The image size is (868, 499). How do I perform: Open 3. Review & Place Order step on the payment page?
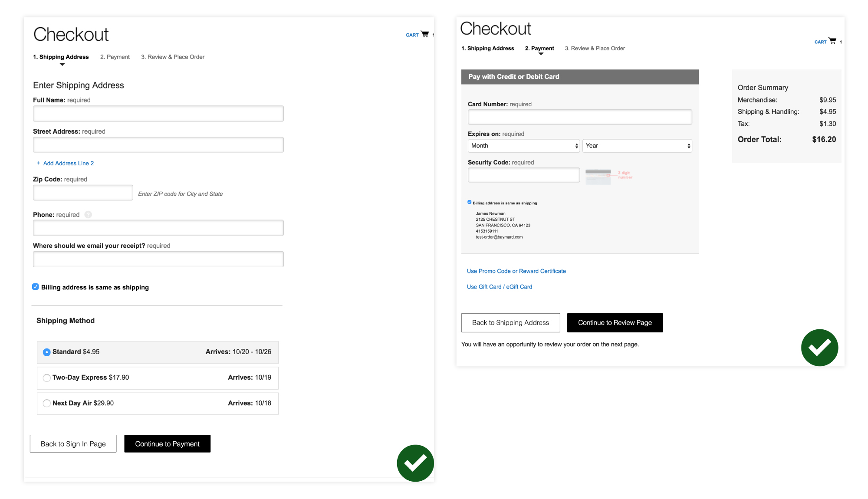[x=595, y=48]
